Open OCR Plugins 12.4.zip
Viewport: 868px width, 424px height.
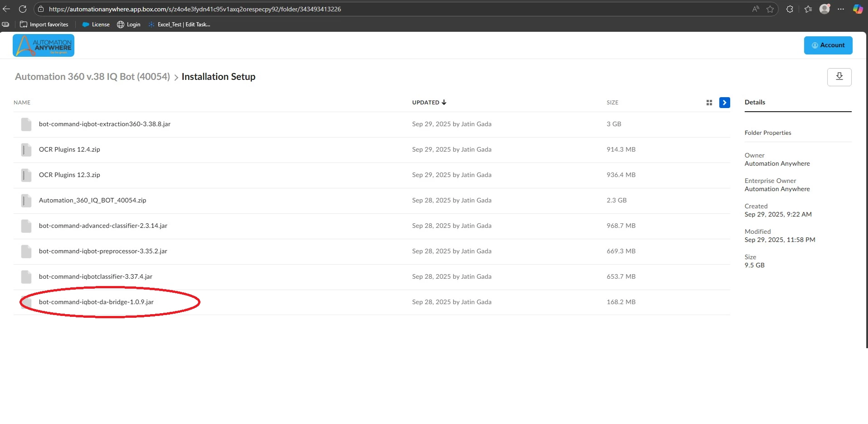coord(69,149)
